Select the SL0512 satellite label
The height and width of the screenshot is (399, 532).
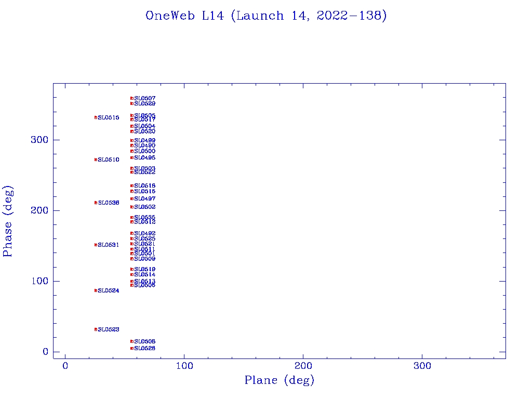145,222
